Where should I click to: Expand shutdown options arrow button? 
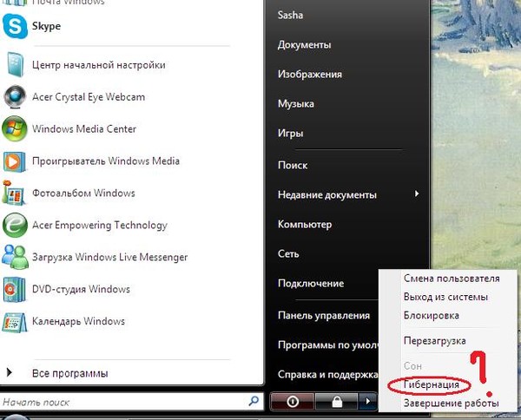[368, 402]
